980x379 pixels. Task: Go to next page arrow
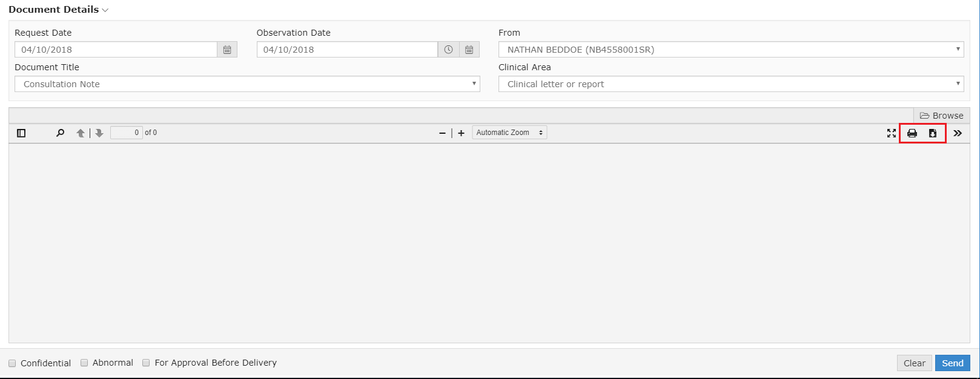pyautogui.click(x=99, y=133)
